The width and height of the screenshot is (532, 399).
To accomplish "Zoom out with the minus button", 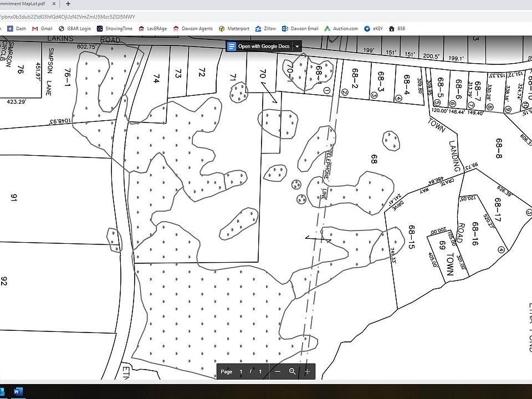I will 278,371.
